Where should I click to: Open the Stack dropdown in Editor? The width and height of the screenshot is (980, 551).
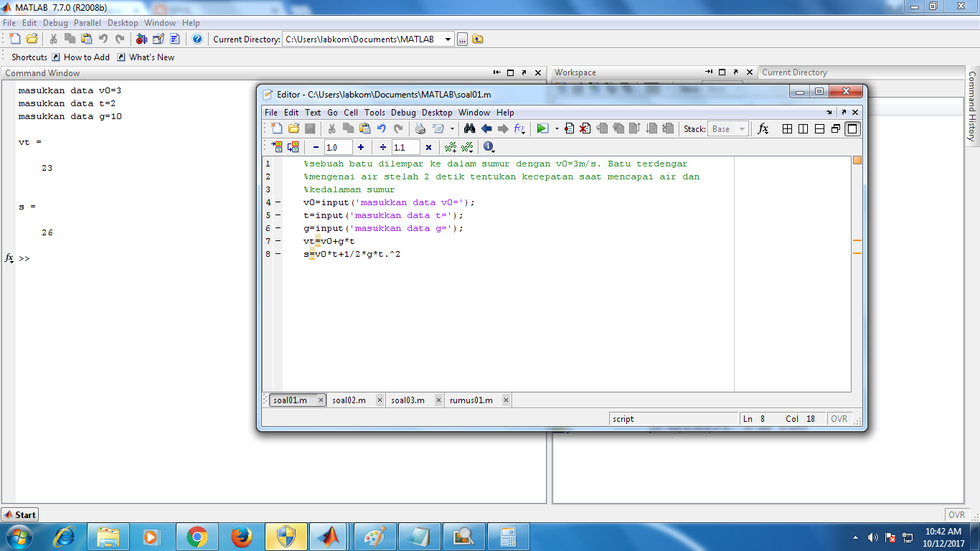(x=742, y=129)
